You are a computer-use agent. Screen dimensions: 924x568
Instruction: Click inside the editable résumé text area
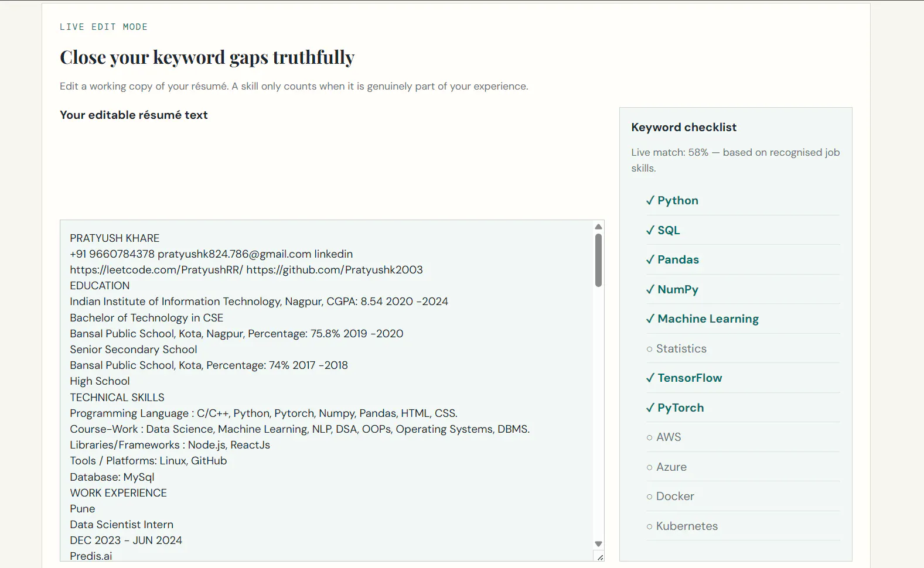[x=332, y=391]
